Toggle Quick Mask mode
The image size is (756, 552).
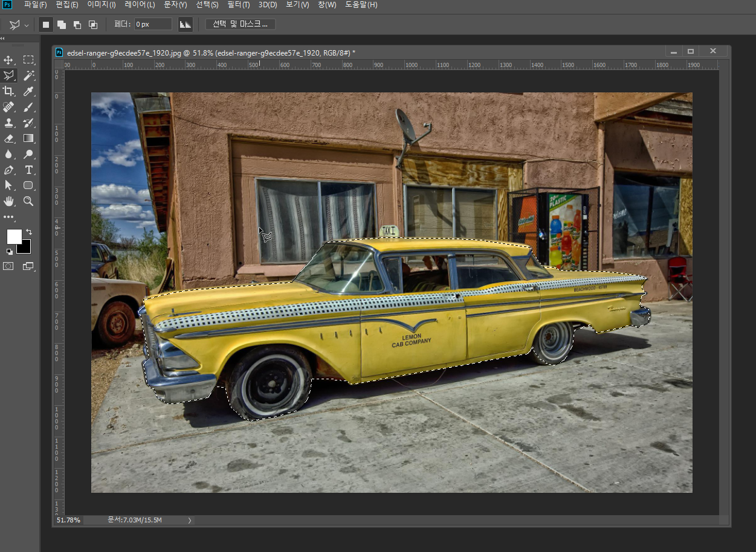pyautogui.click(x=9, y=266)
